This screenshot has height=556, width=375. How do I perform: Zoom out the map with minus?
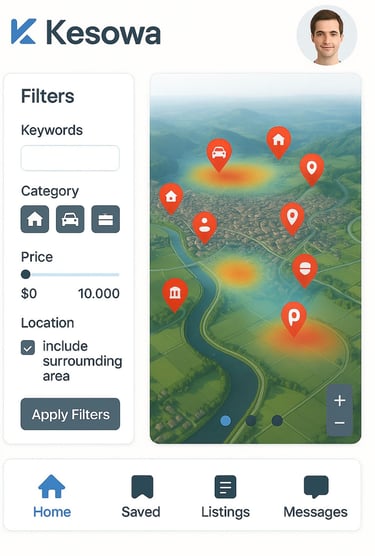point(340,423)
